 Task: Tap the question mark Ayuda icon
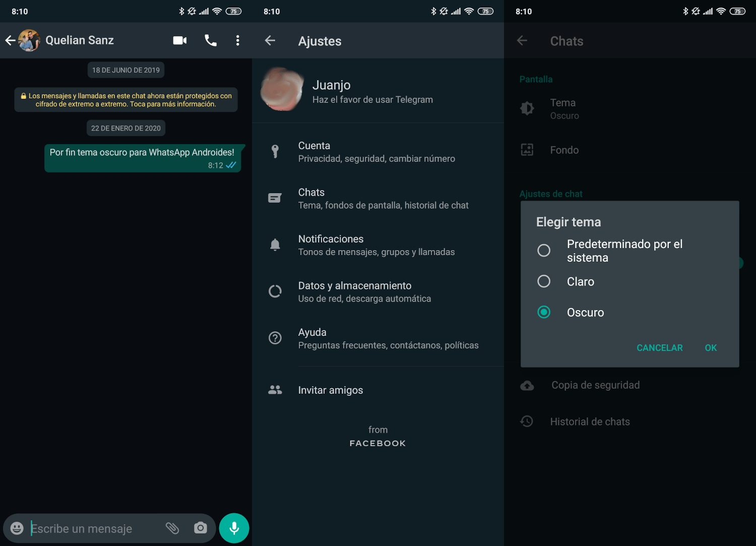pos(275,338)
